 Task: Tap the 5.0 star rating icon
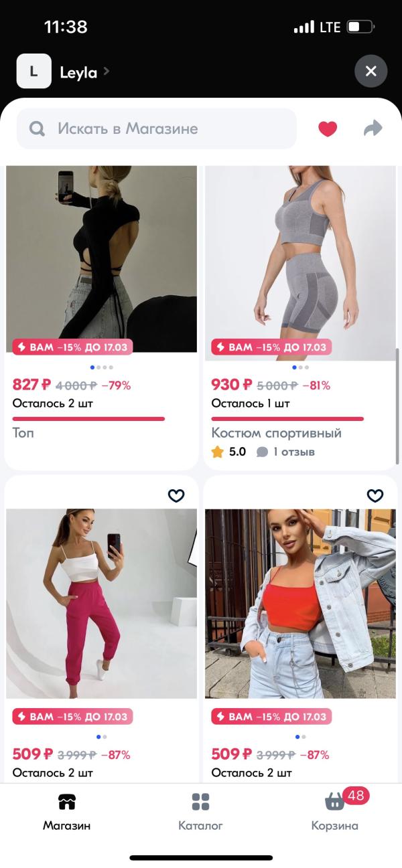[x=217, y=452]
